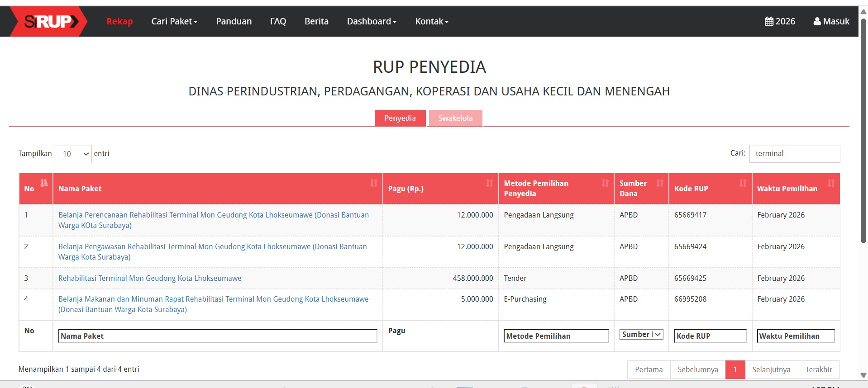This screenshot has height=388, width=868.
Task: Go to the FAQ page
Action: (x=278, y=21)
